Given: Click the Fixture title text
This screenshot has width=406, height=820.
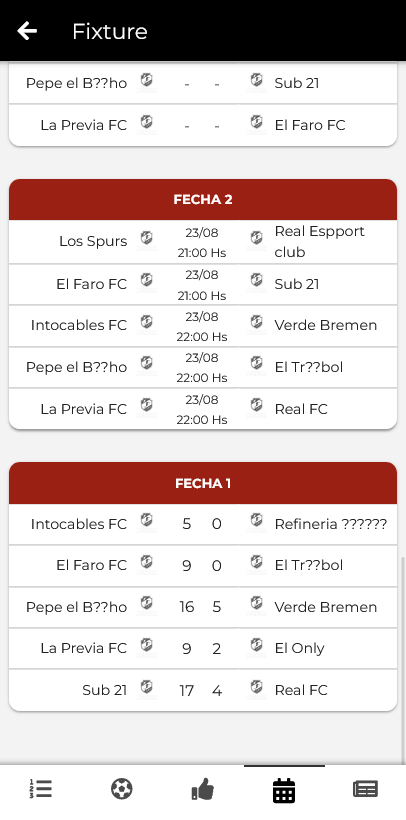Looking at the screenshot, I should click(x=110, y=31).
